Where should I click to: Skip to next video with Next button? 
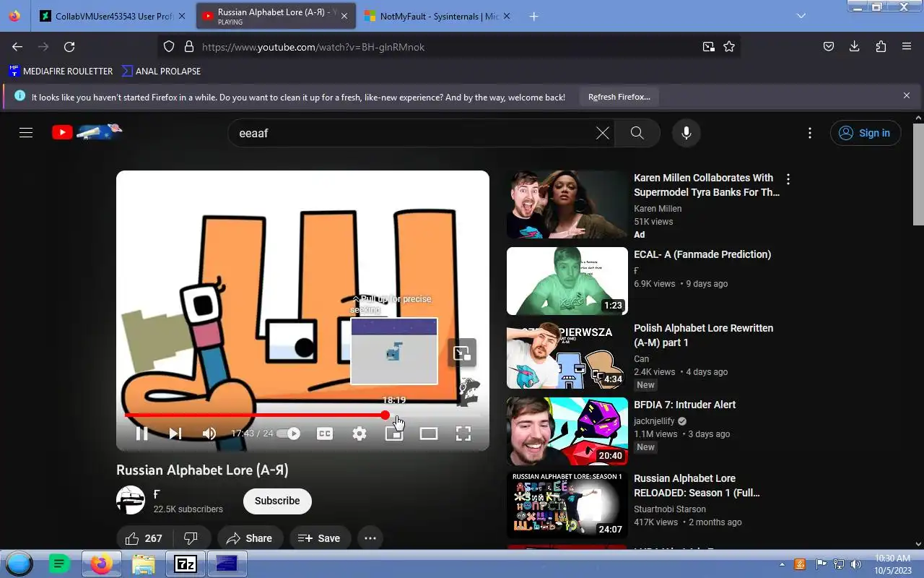175,433
